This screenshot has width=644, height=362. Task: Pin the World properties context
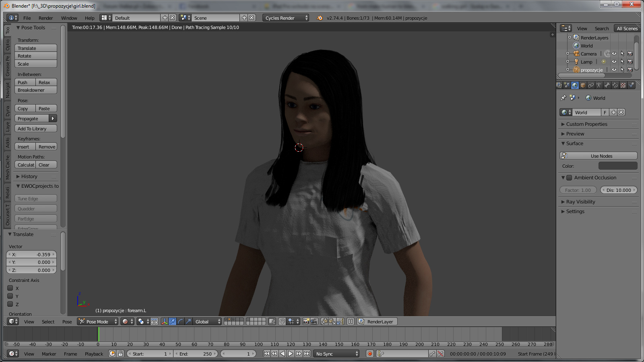pyautogui.click(x=563, y=98)
